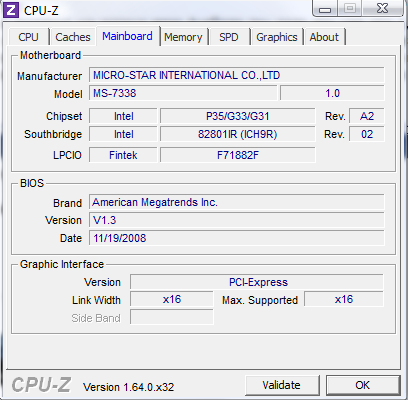Click the model revision value 1.0
Image resolution: width=408 pixels, height=400 pixels.
point(332,93)
